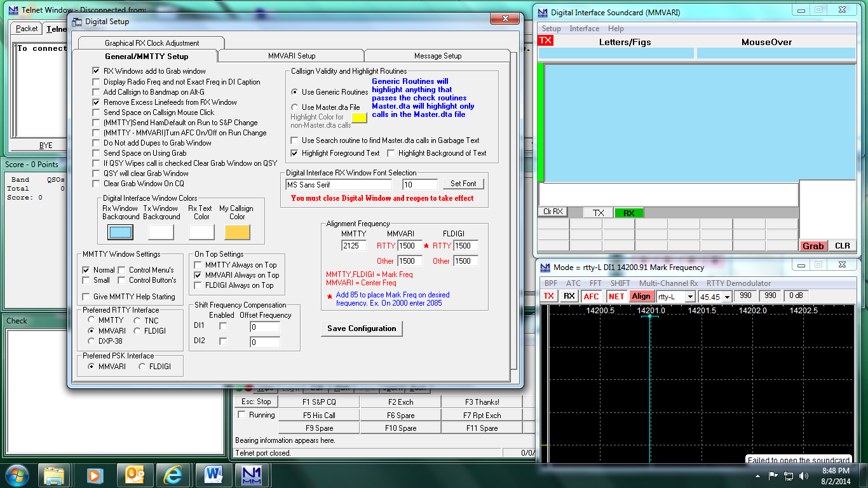Open Microsoft Word from the taskbar
Screen dimensions: 868x488
click(213, 475)
